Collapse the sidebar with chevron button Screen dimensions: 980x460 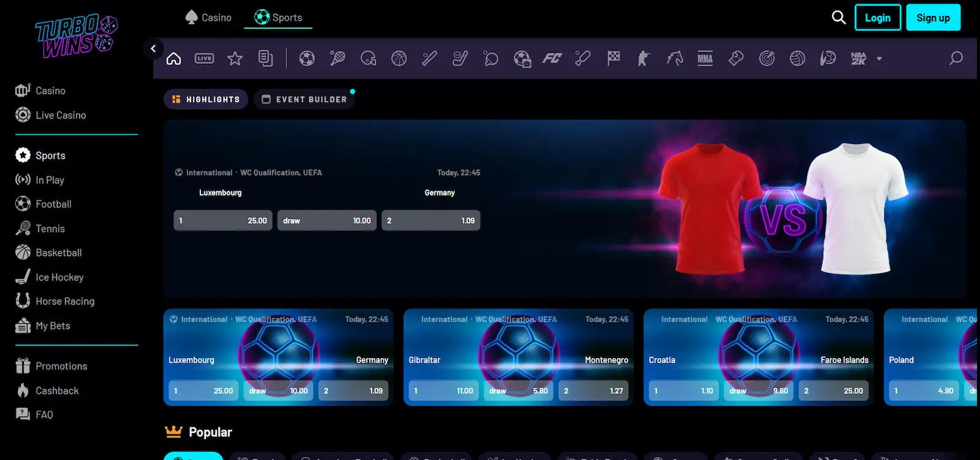tap(153, 48)
